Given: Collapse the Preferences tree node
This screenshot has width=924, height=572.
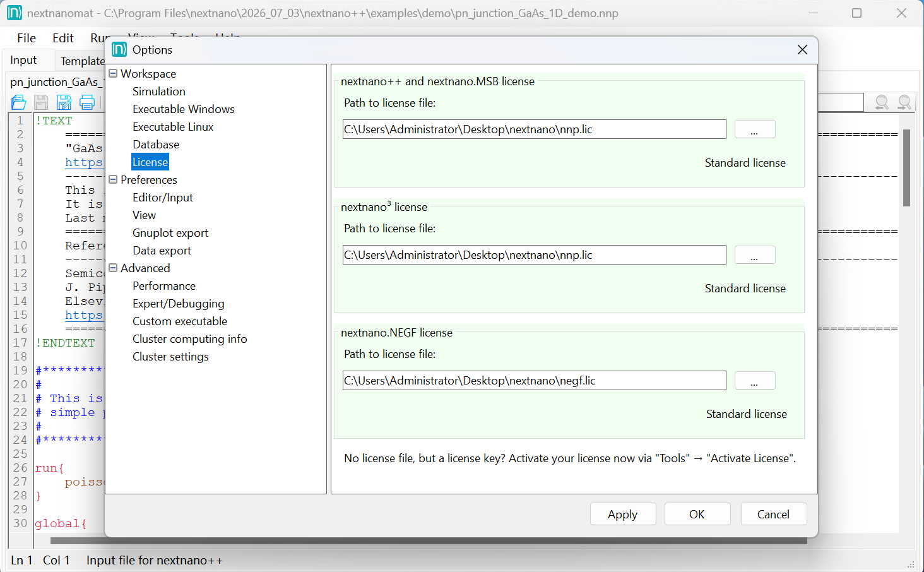Looking at the screenshot, I should pos(113,179).
